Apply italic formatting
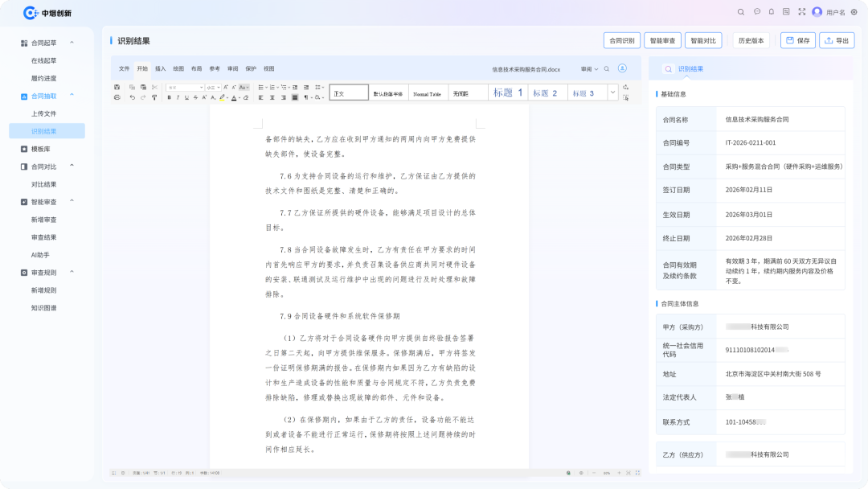 (178, 97)
